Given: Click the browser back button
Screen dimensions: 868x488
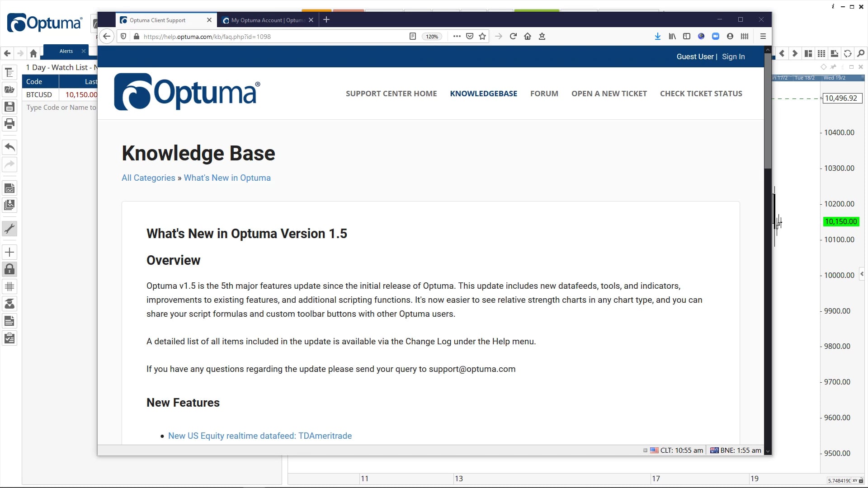Looking at the screenshot, I should pos(107,36).
